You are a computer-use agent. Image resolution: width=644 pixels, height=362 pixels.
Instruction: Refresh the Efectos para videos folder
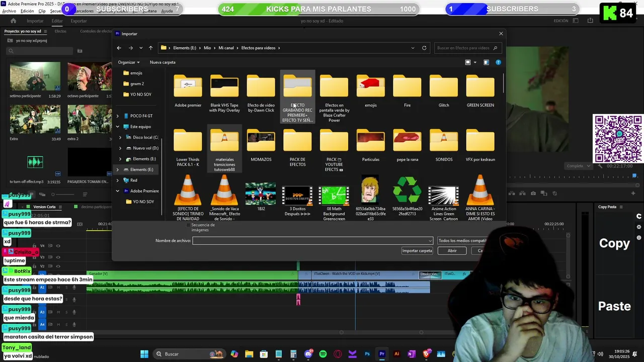[x=424, y=48]
